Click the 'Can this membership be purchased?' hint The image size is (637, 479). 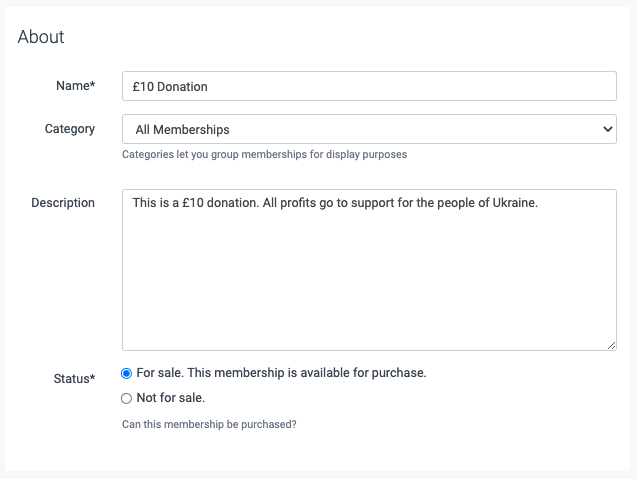pyautogui.click(x=209, y=424)
